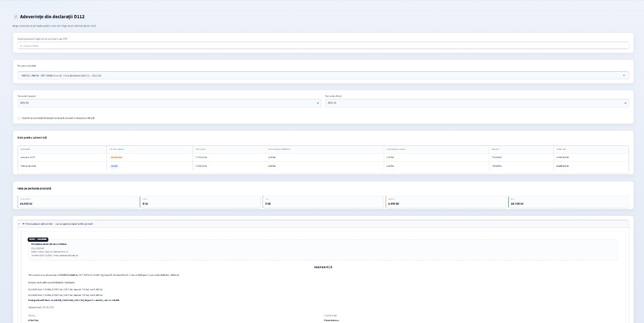Viewport: 644px width, 323px height.
Task: Open the selected person dropdown (IONESCU MARIA)
Action: 323,76
